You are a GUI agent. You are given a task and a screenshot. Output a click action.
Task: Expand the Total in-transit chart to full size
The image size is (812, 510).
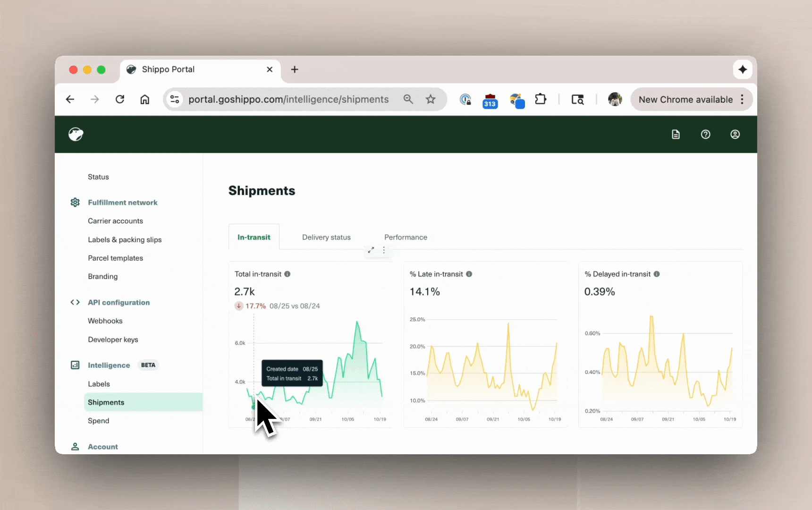[x=371, y=250]
